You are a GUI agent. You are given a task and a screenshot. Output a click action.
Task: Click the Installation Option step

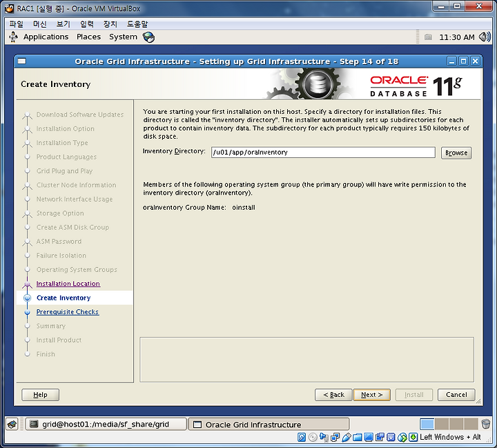point(66,128)
